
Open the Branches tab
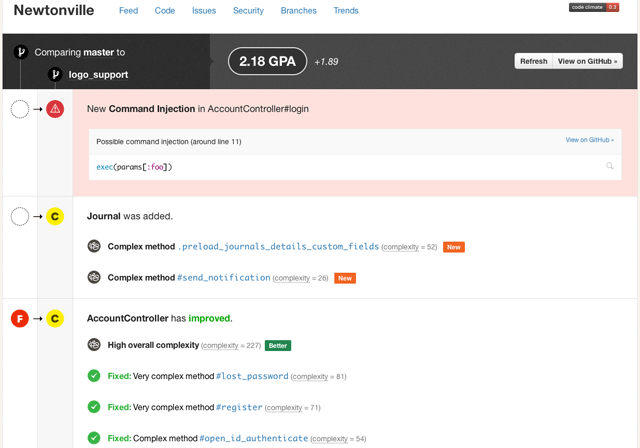pos(298,11)
